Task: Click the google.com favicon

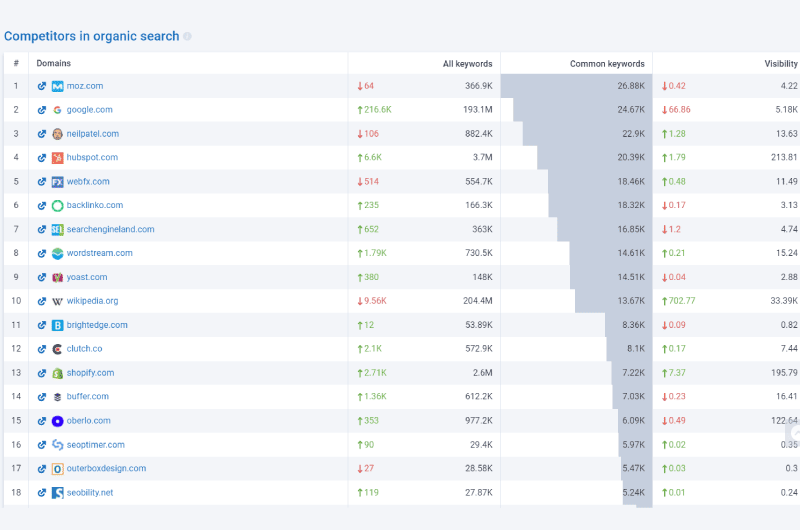Action: pos(58,110)
